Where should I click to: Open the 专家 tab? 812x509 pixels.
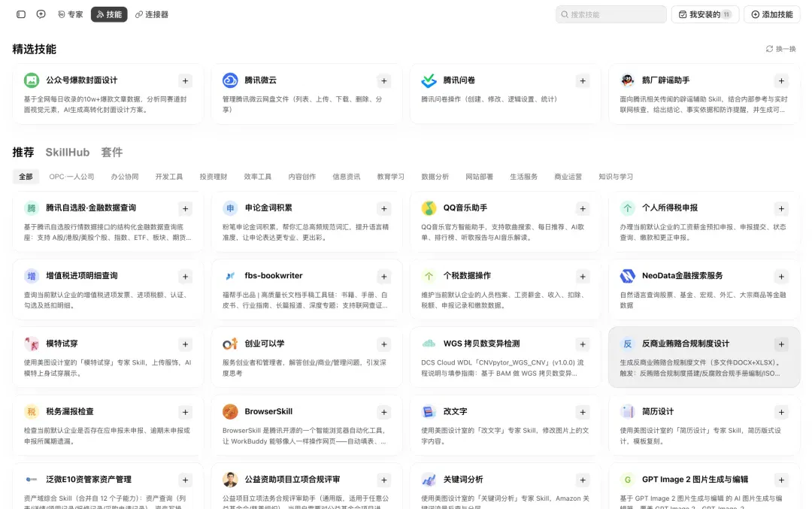coord(71,14)
